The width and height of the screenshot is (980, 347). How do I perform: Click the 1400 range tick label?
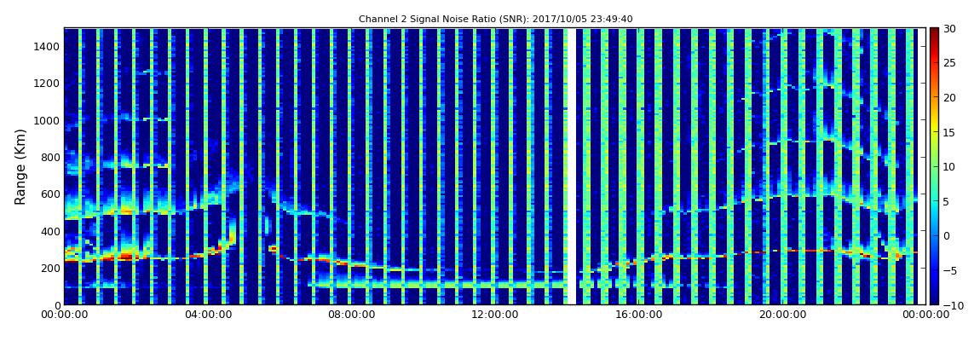pos(48,46)
